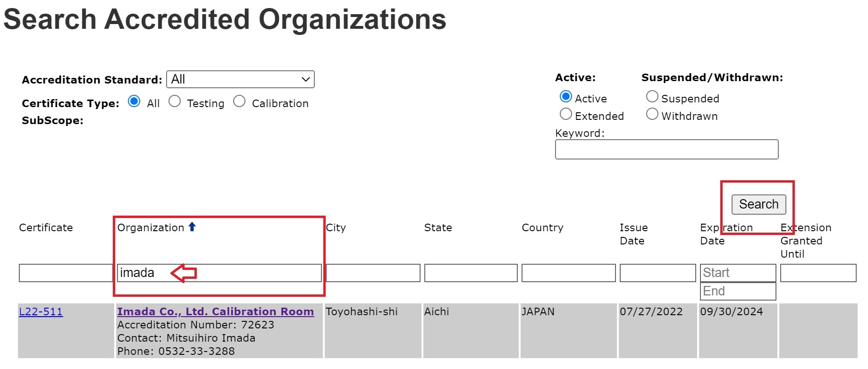Click into the Keyword text field

(666, 150)
